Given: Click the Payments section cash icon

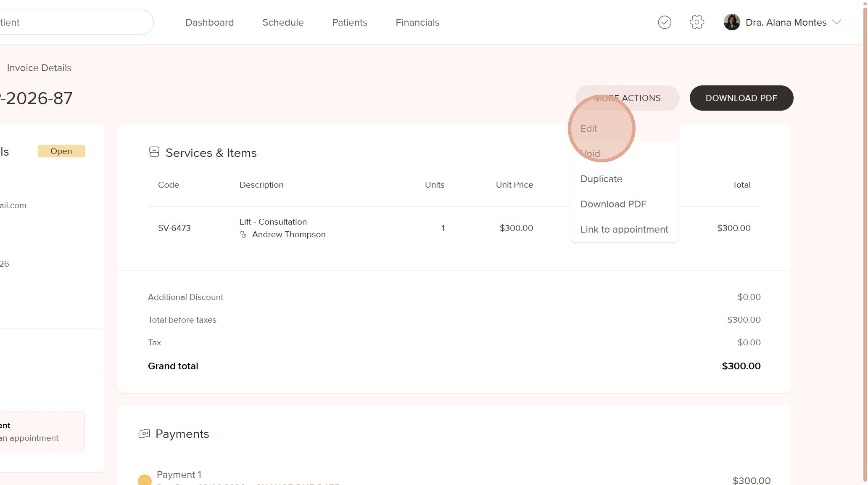Looking at the screenshot, I should coord(144,434).
